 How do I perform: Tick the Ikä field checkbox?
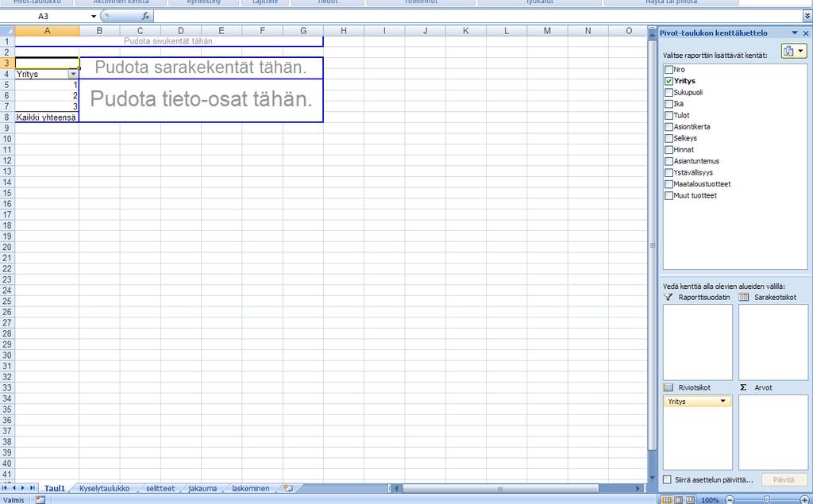(669, 104)
